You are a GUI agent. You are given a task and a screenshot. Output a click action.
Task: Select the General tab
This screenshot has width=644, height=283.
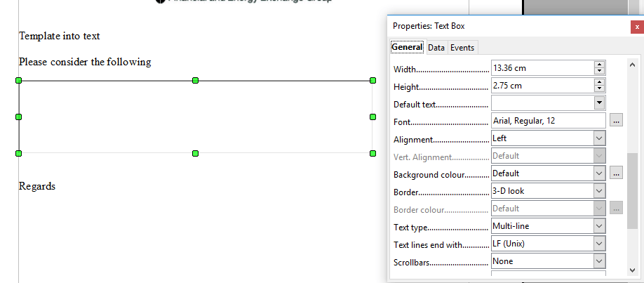click(407, 48)
